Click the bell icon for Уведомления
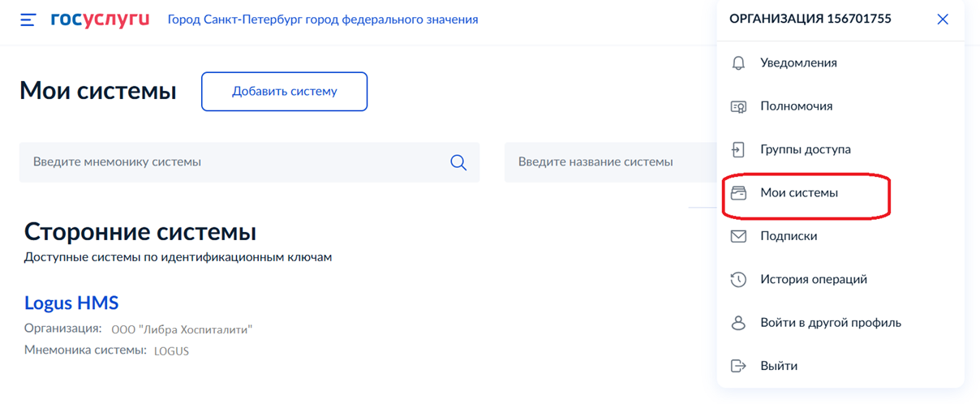980x404 pixels. [x=738, y=63]
